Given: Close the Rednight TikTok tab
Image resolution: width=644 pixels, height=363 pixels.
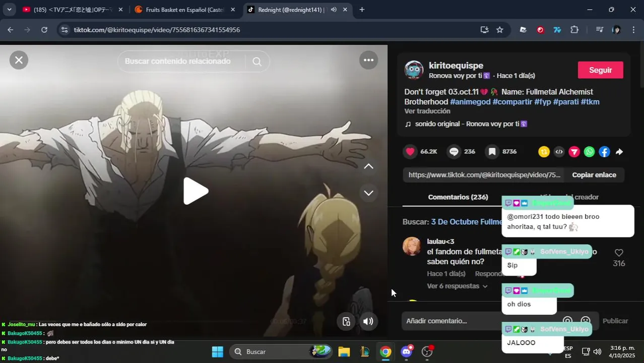Looking at the screenshot, I should [x=345, y=10].
